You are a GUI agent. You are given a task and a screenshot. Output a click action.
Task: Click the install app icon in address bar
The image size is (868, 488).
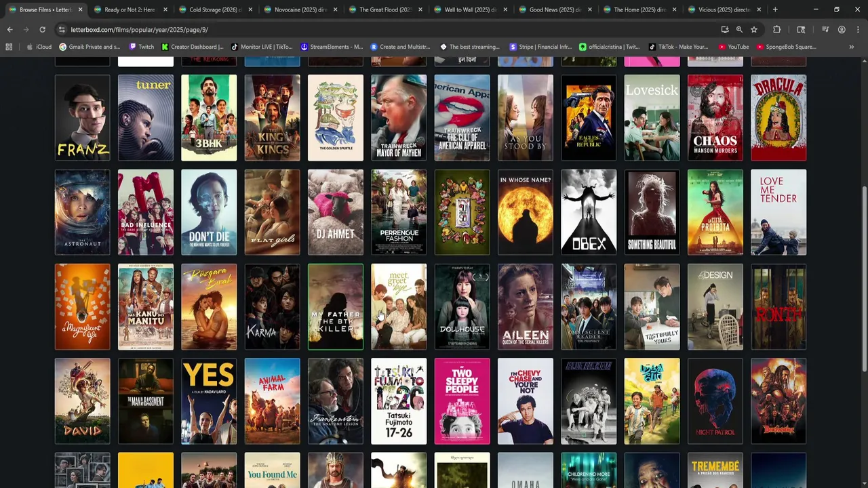pyautogui.click(x=725, y=30)
